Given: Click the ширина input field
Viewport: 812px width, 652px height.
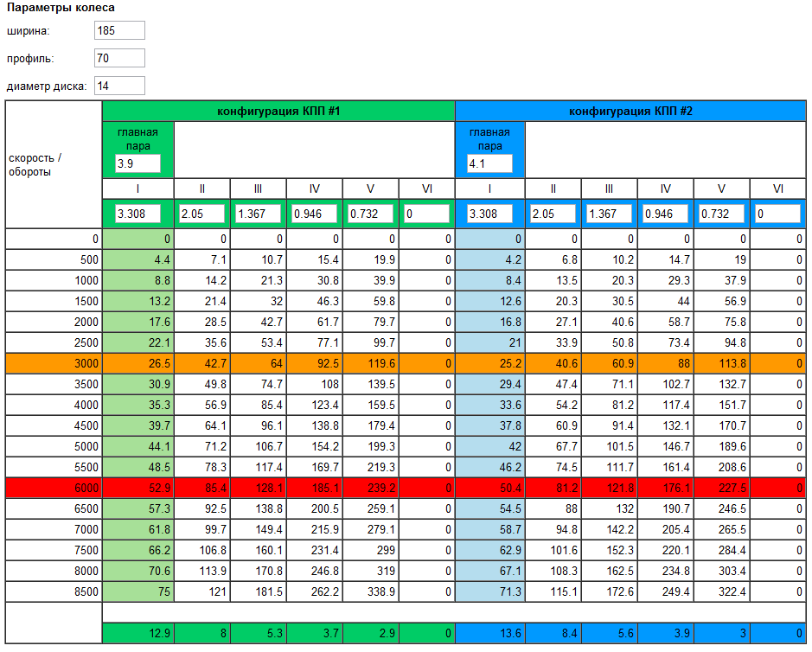Looking at the screenshot, I should click(119, 30).
